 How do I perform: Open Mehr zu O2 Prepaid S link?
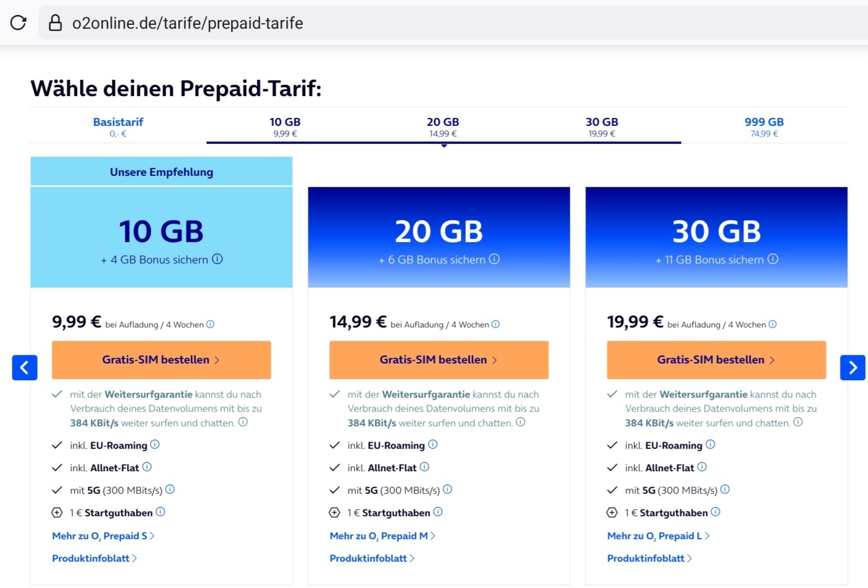coord(103,536)
